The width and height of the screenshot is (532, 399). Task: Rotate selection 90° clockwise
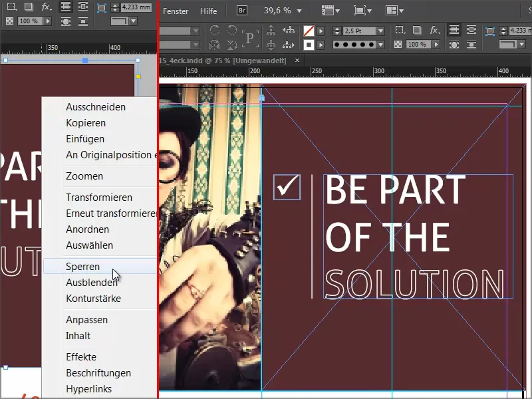tap(214, 30)
